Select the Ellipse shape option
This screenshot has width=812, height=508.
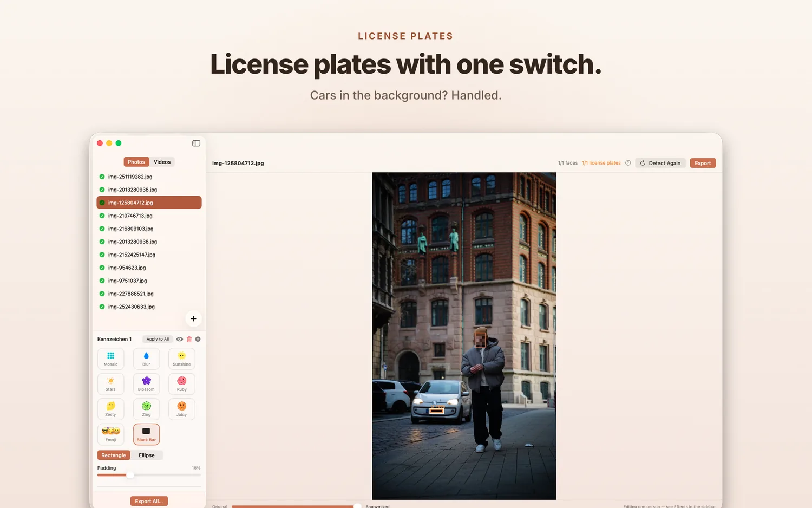tap(147, 455)
